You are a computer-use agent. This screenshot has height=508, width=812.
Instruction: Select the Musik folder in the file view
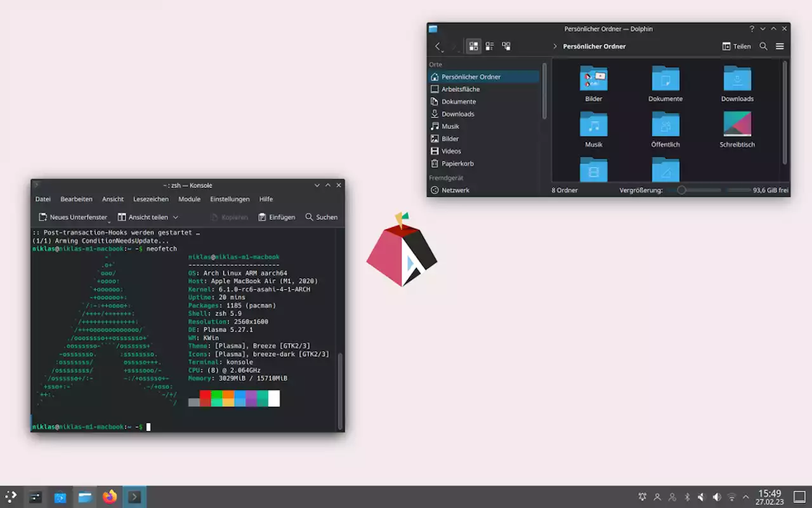pos(594,130)
